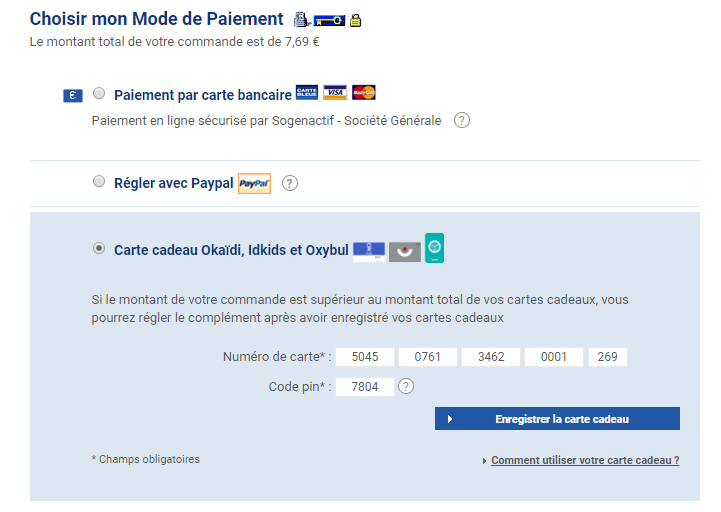The image size is (721, 512).
Task: Select the Régler avec Paypal radio option
Action: coord(99,181)
